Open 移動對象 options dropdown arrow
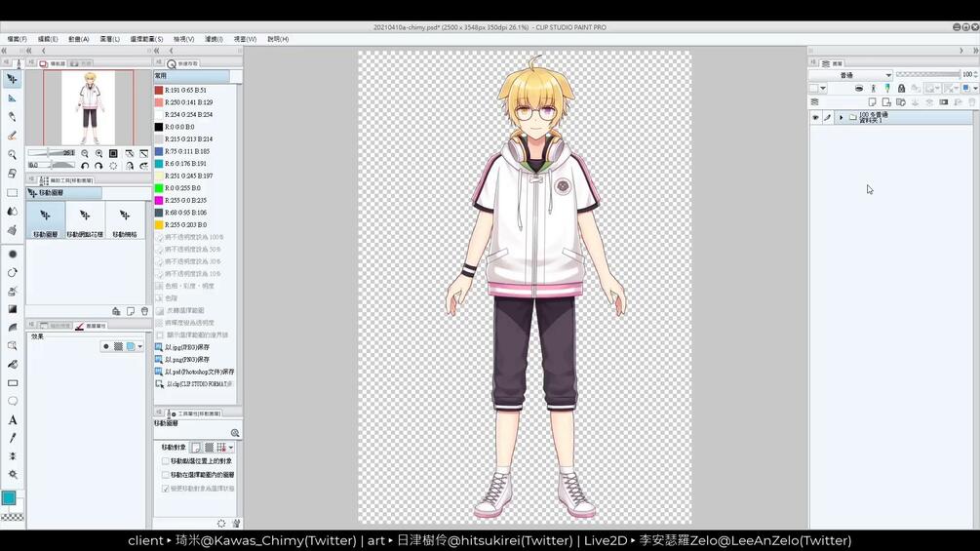Screen dimensions: 980x551 coord(231,448)
